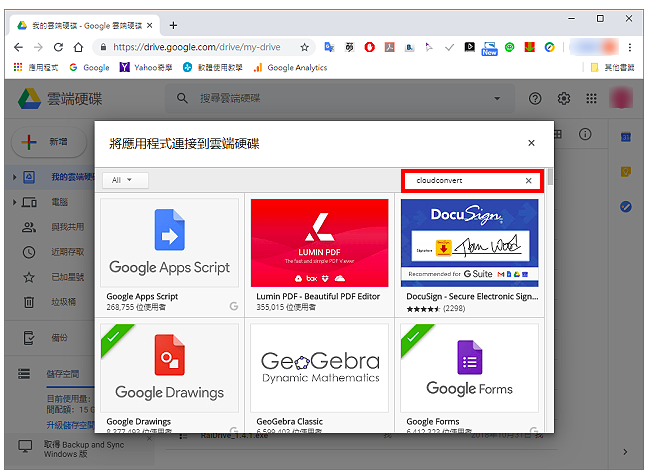Select the DocuSign app tile
This screenshot has width=658, height=476.
click(470, 255)
